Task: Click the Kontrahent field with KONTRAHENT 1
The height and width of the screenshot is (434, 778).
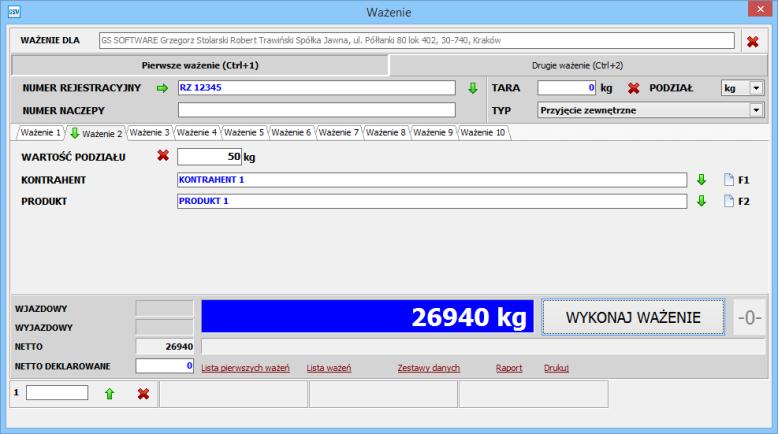Action: pos(432,180)
